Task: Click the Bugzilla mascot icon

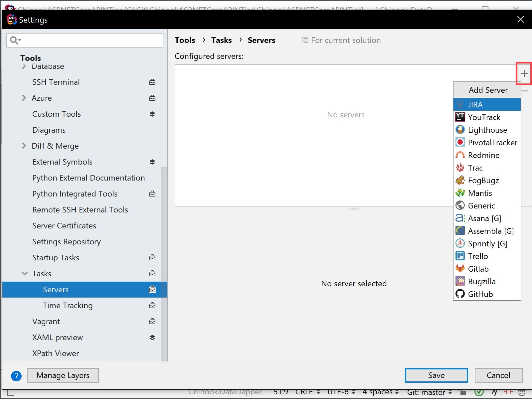Action: pyautogui.click(x=460, y=281)
